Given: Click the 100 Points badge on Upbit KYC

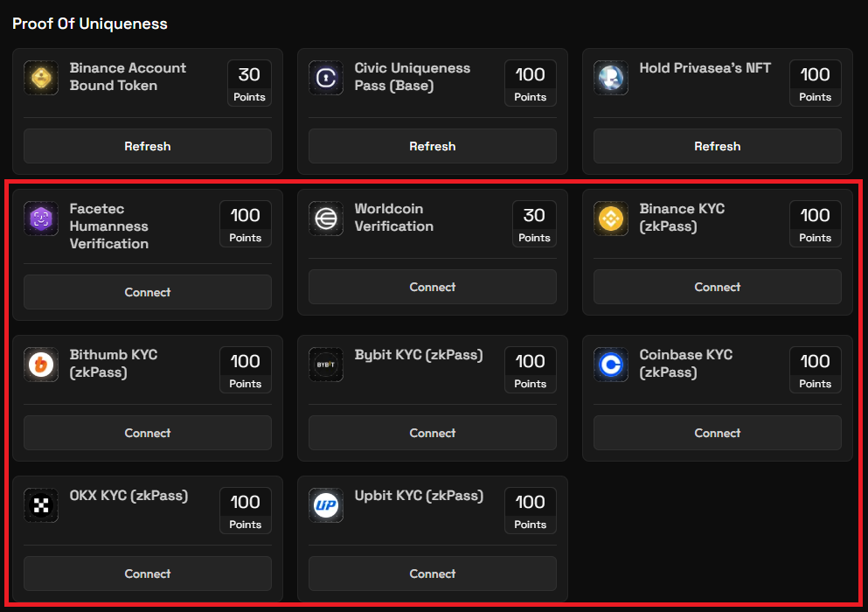Looking at the screenshot, I should coord(531,511).
